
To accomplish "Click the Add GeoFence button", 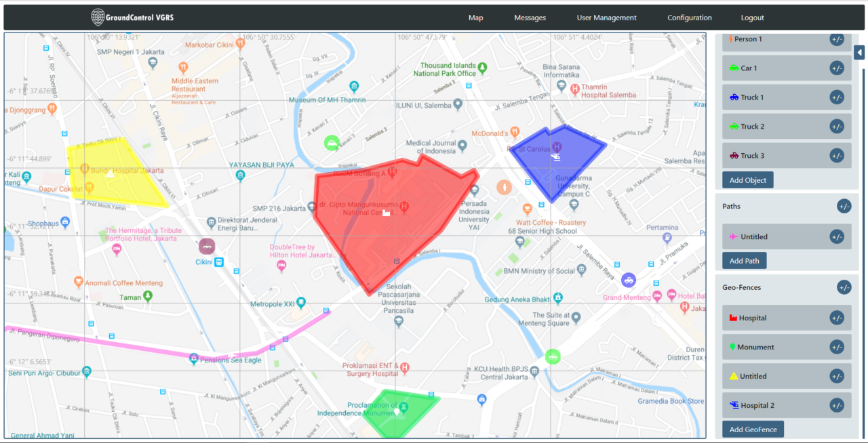I will [753, 429].
